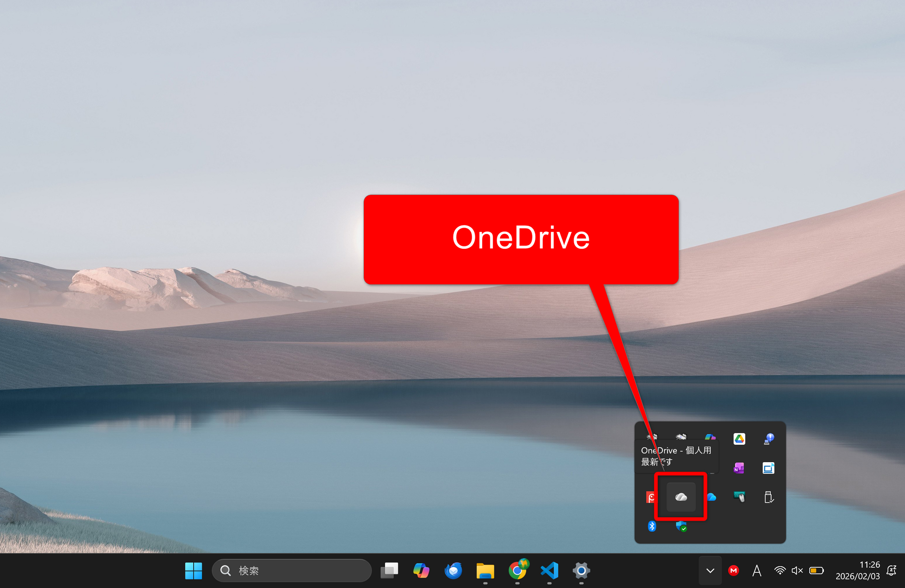Open the OneNote tray icon

tap(739, 468)
